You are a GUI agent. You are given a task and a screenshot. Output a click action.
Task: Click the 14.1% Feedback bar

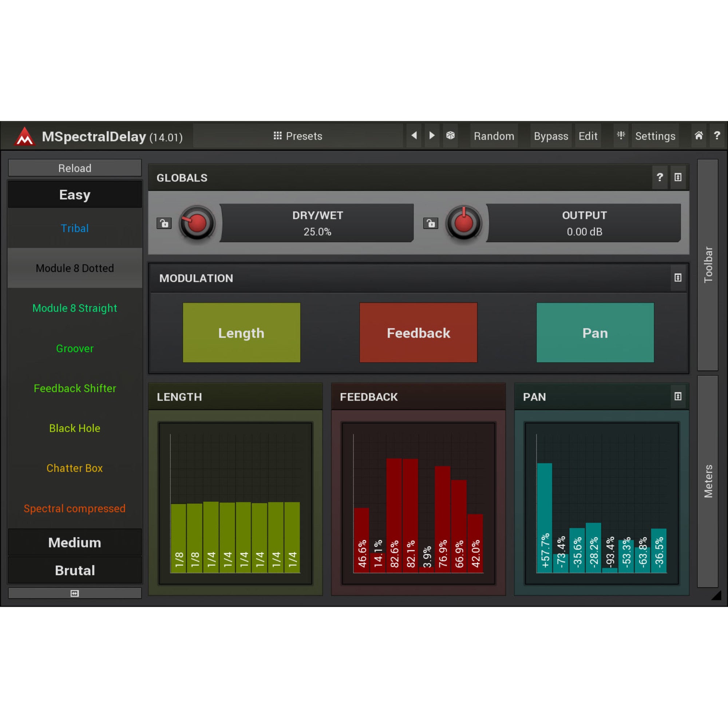point(377,563)
